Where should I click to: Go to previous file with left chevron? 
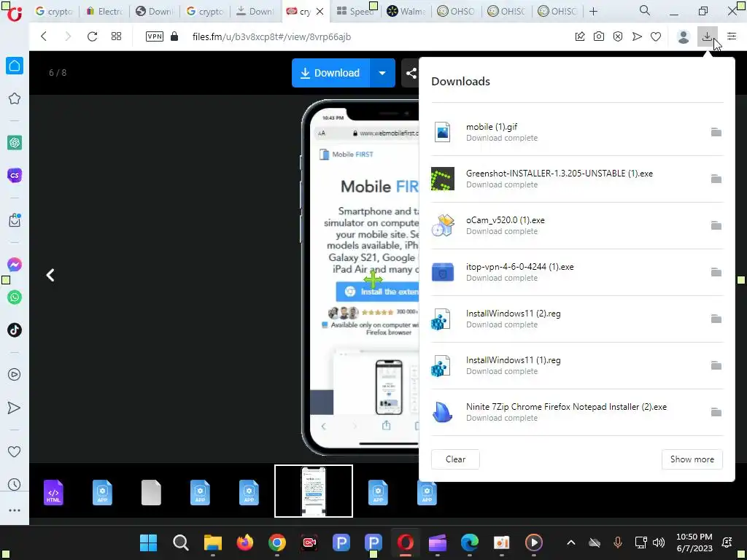(x=50, y=275)
